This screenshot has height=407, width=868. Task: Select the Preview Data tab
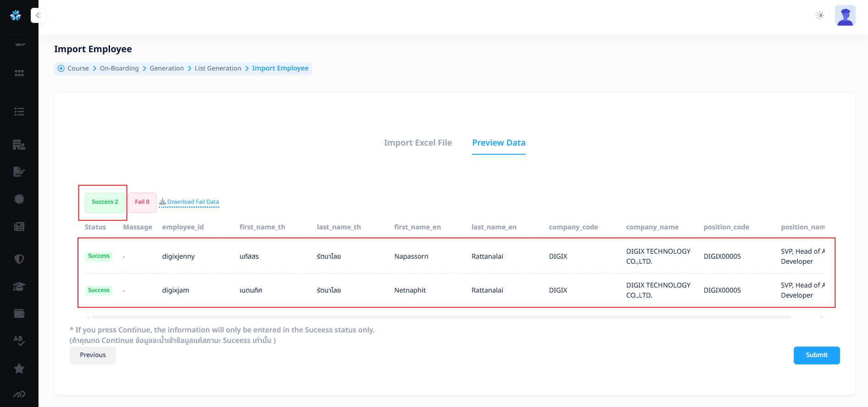click(499, 143)
